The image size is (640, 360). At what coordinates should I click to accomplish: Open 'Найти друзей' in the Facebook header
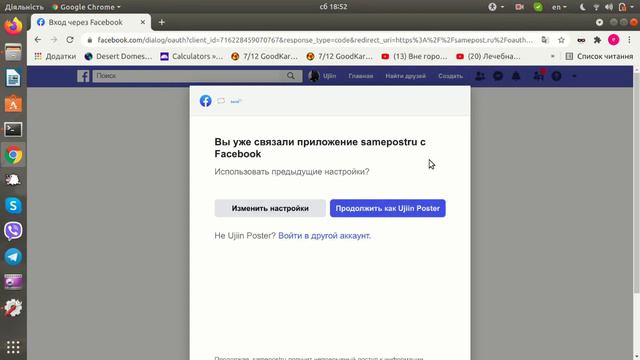point(405,76)
